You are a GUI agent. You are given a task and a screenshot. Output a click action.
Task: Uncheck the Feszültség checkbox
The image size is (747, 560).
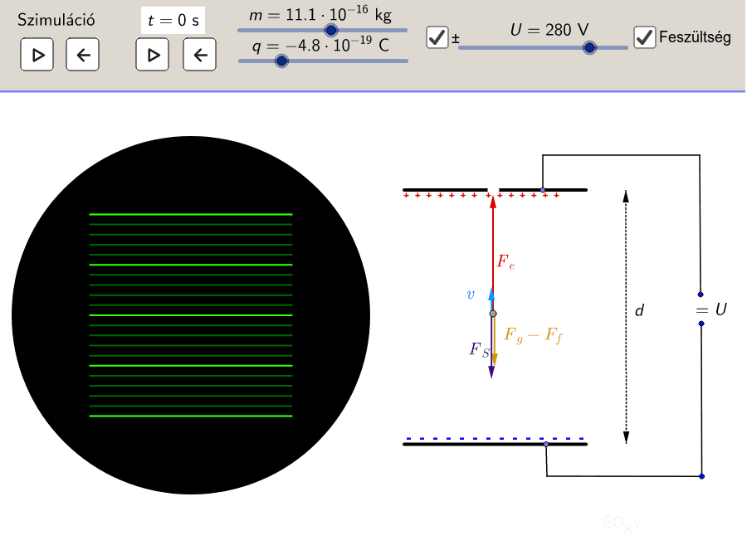pyautogui.click(x=644, y=37)
